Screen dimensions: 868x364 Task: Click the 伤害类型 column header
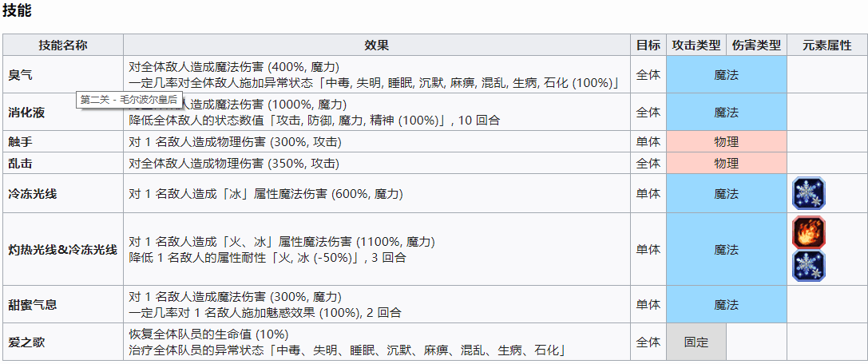756,45
